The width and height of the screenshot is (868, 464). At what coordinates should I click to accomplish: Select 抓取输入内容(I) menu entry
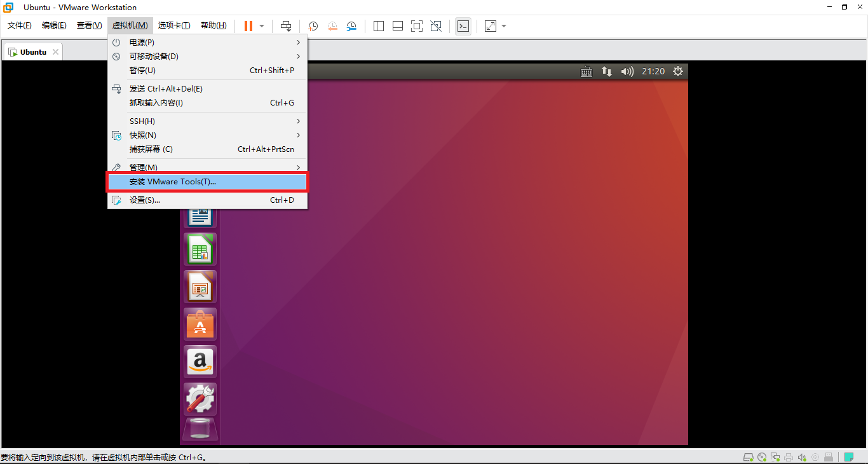(x=208, y=103)
